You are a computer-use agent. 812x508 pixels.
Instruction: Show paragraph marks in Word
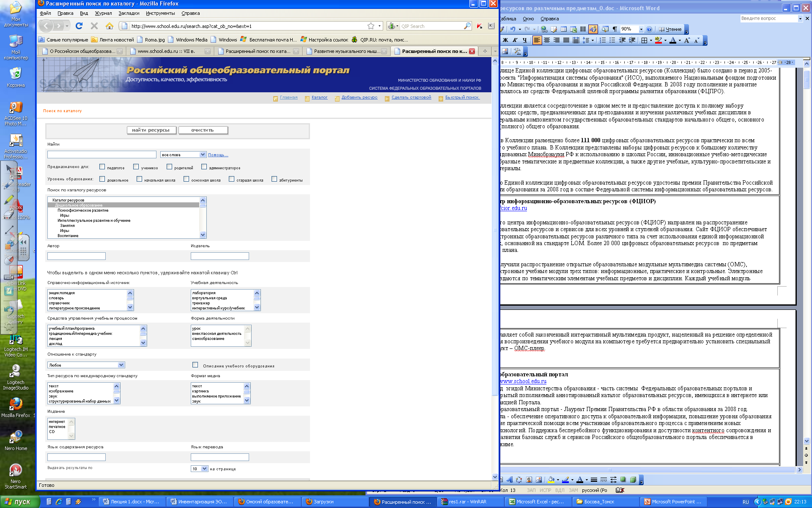coord(614,29)
